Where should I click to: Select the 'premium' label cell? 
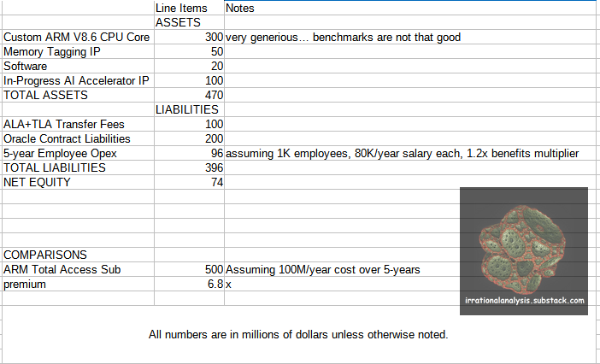tap(78, 284)
